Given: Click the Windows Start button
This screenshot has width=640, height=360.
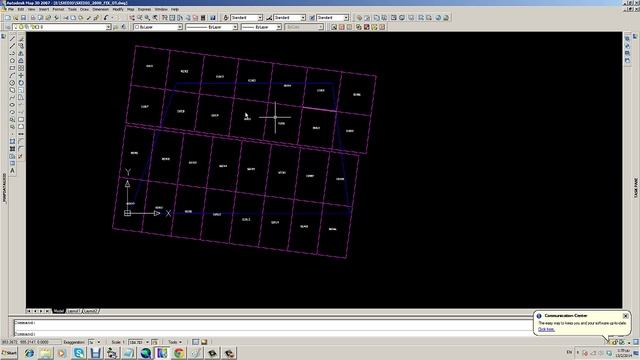Looking at the screenshot, I should pyautogui.click(x=9, y=353).
